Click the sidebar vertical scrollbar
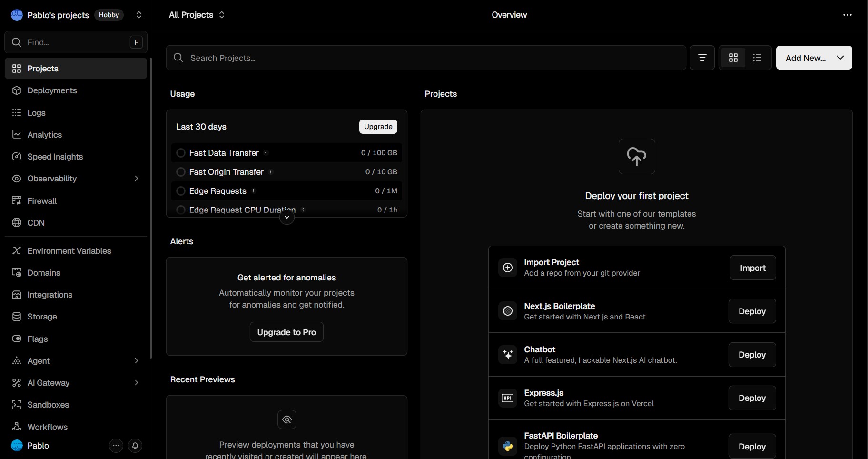The height and width of the screenshot is (459, 868). (x=151, y=208)
